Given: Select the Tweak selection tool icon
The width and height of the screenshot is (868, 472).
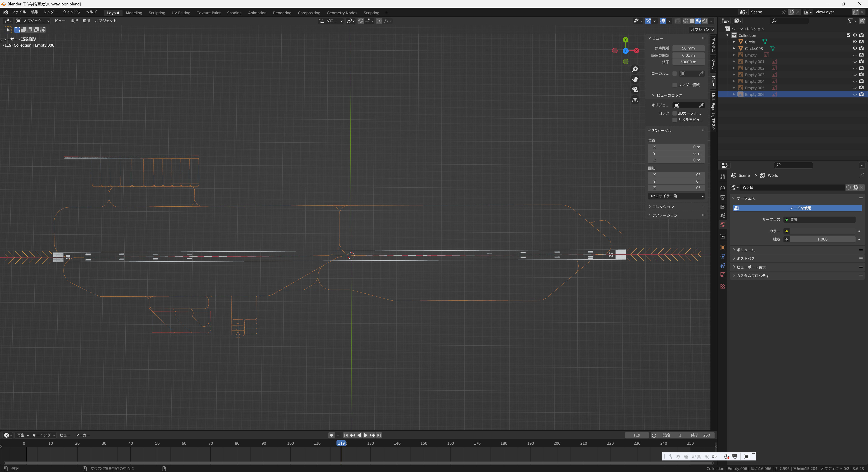Looking at the screenshot, I should coord(8,30).
